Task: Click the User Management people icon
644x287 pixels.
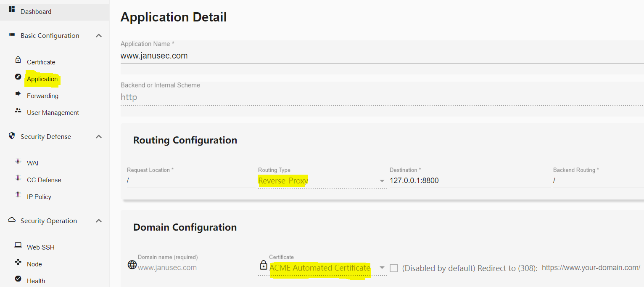Action: [x=18, y=110]
